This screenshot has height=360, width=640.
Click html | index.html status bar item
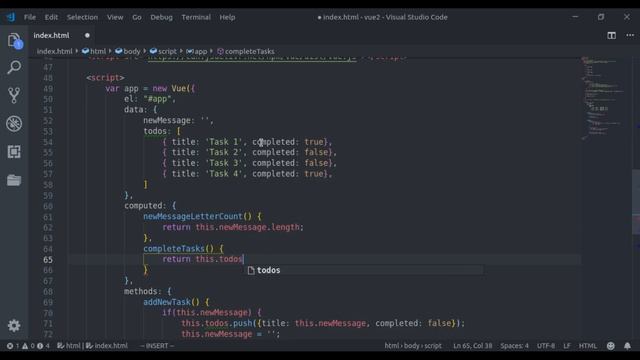click(x=92, y=346)
